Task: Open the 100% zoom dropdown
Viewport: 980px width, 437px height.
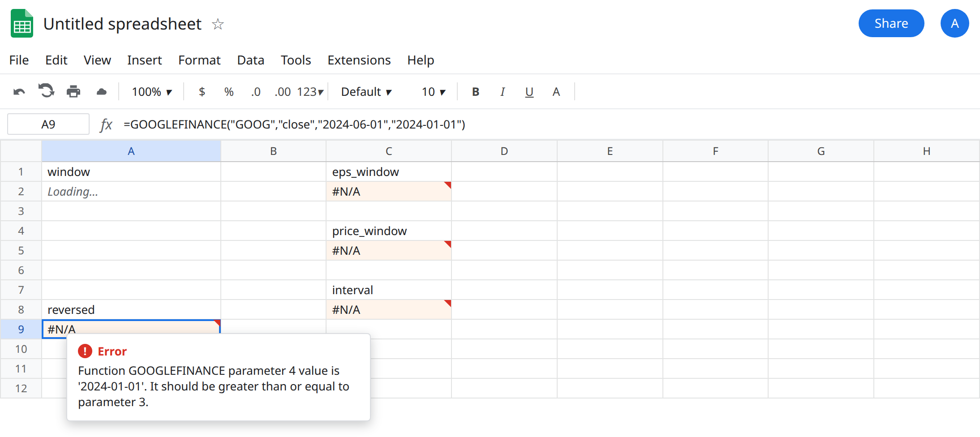Action: click(x=152, y=92)
